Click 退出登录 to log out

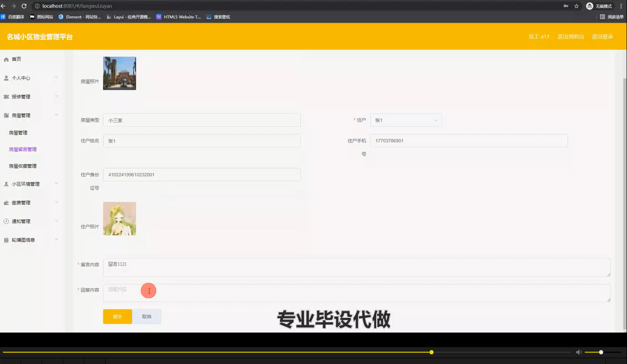tap(603, 36)
